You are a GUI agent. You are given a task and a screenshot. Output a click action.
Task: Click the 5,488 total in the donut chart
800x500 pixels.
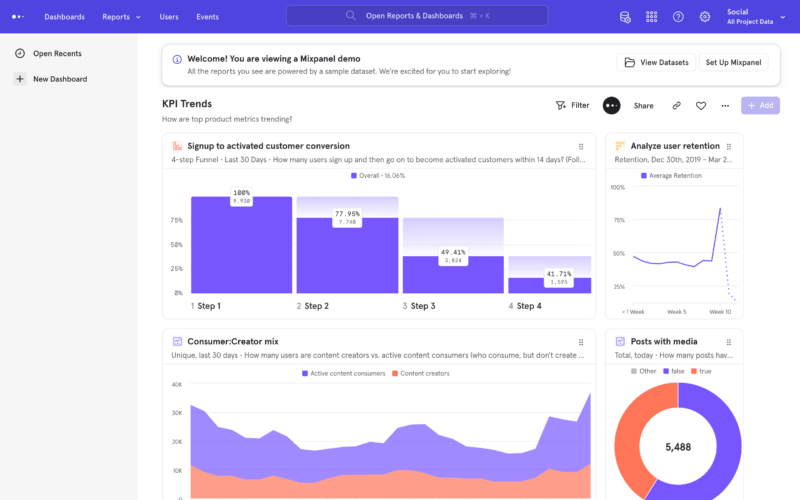point(678,447)
